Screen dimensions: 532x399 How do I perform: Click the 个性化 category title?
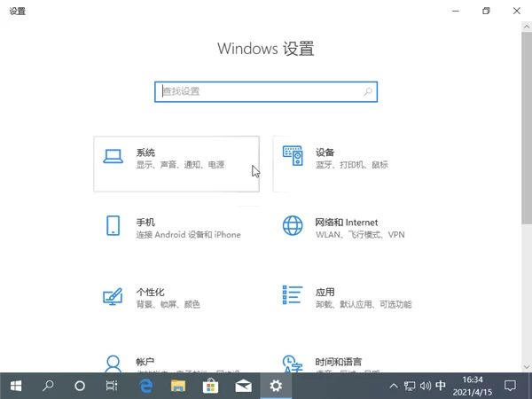click(x=151, y=292)
